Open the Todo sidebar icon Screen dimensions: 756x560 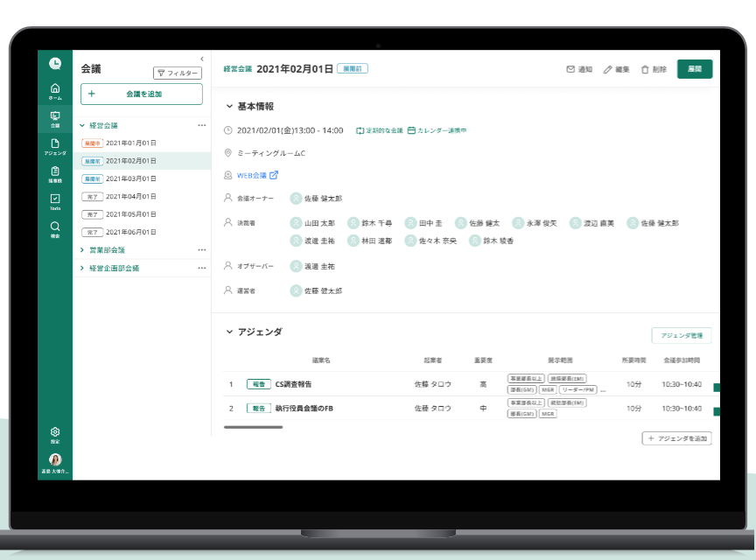coord(55,201)
